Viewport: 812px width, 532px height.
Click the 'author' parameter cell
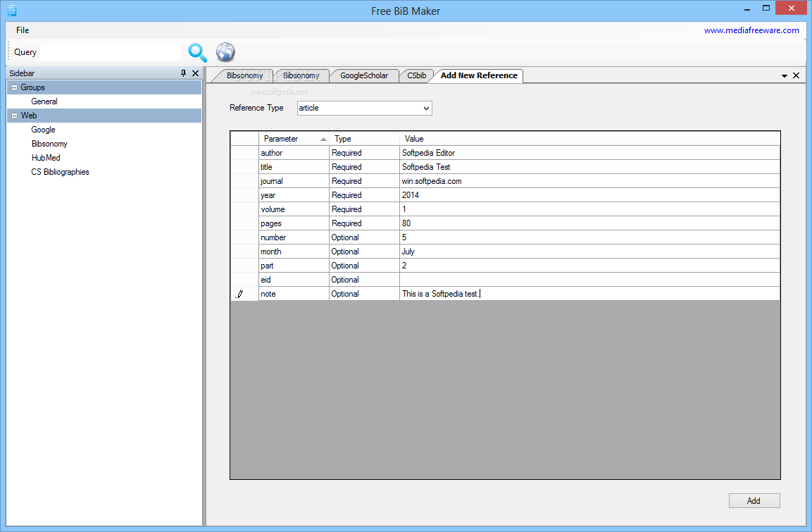pos(294,153)
